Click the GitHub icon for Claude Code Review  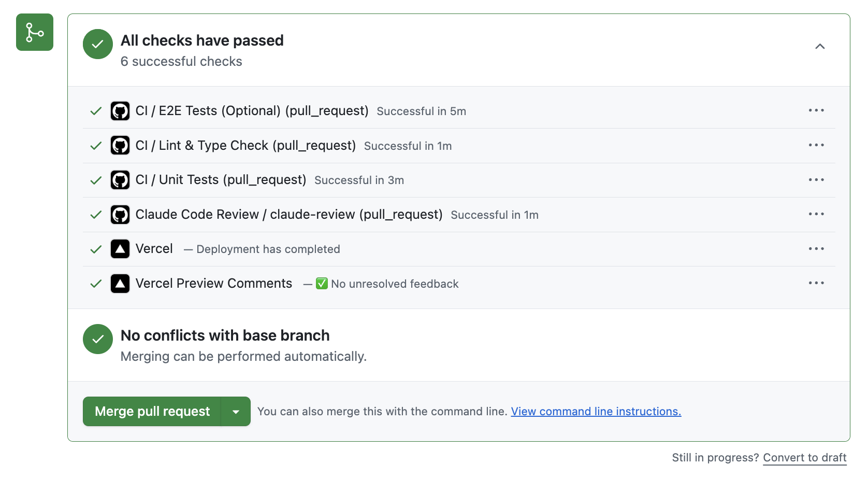pyautogui.click(x=120, y=214)
